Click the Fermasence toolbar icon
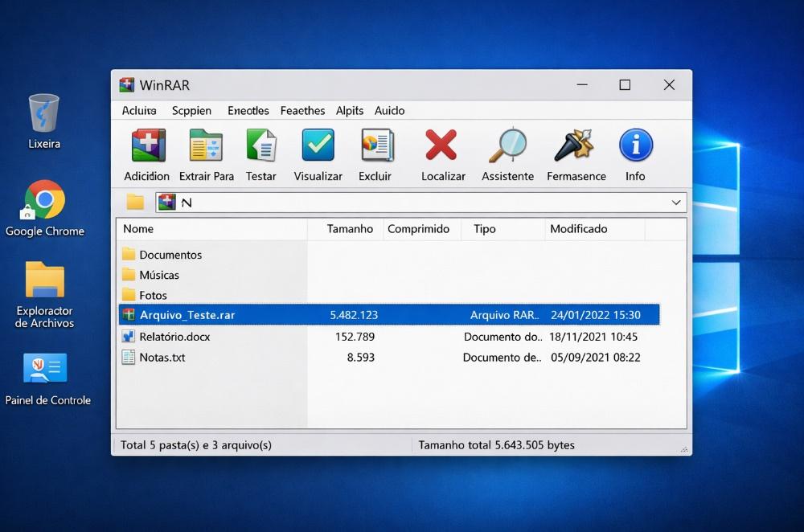 (x=574, y=145)
